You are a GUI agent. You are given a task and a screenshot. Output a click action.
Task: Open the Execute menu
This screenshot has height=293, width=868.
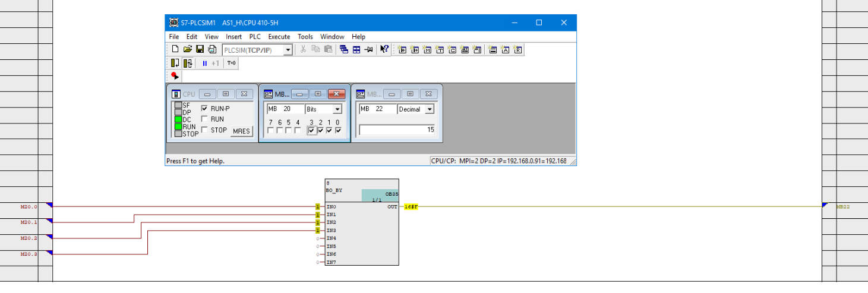pyautogui.click(x=279, y=37)
